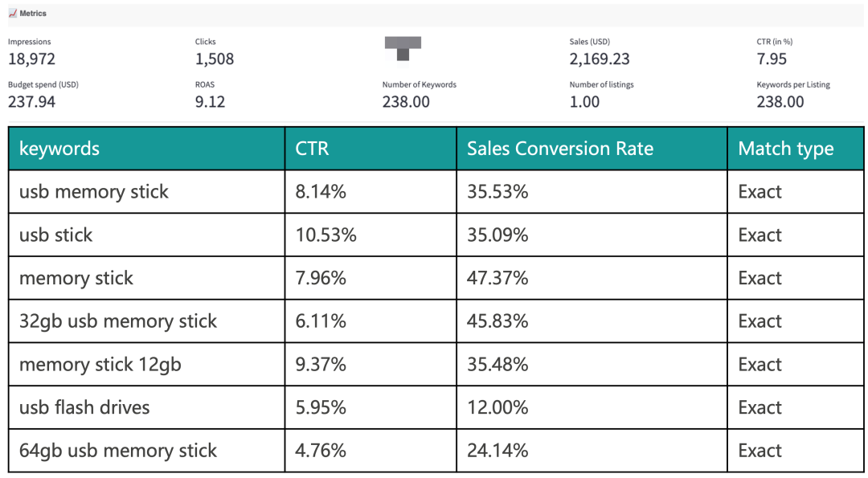Select the 'usb flash drives' keyword cell
Screen dimensions: 868x478
[84, 407]
